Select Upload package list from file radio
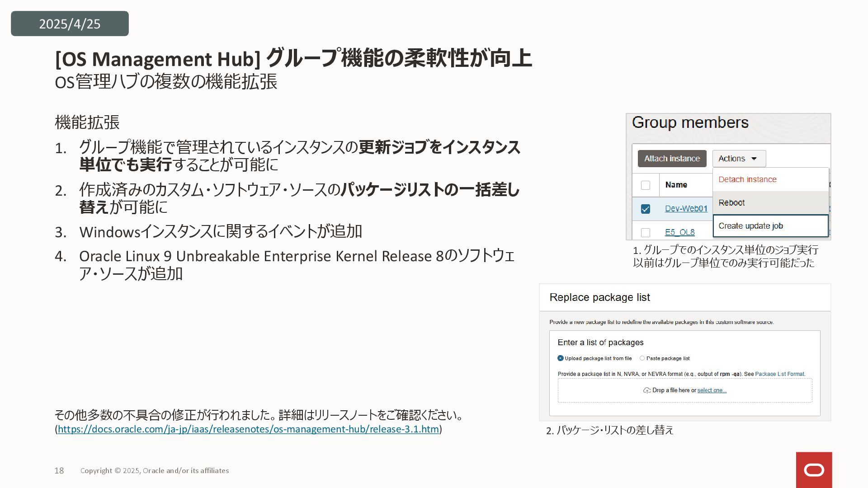Image resolution: width=868 pixels, height=488 pixels. click(x=561, y=358)
